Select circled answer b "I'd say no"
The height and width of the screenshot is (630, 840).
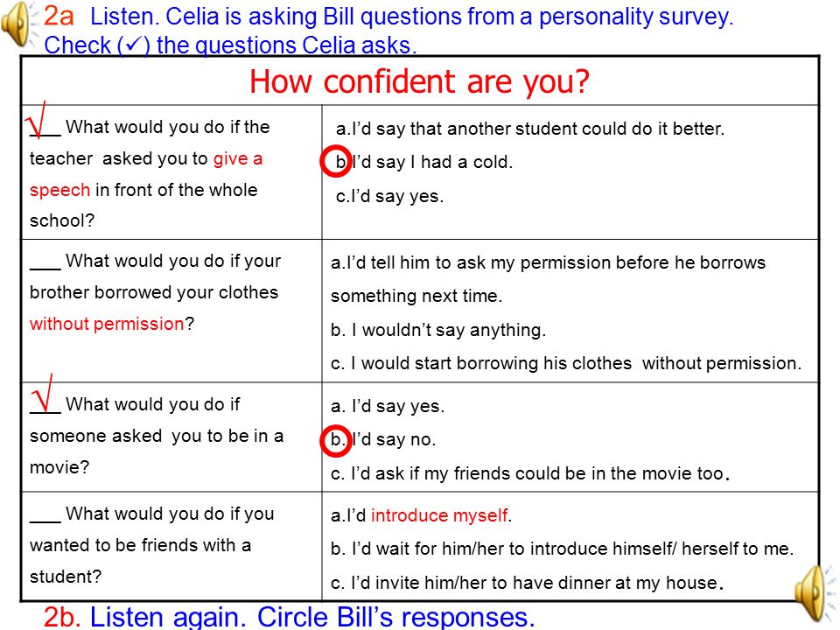point(378,440)
